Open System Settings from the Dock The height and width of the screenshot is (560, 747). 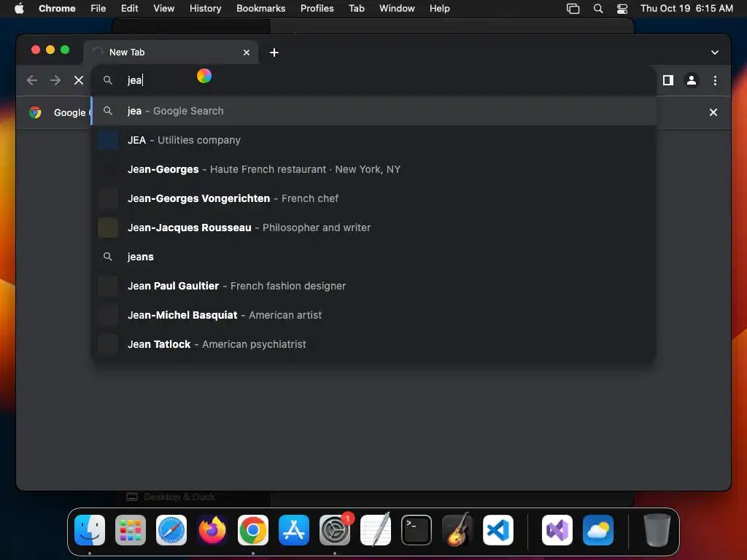334,530
